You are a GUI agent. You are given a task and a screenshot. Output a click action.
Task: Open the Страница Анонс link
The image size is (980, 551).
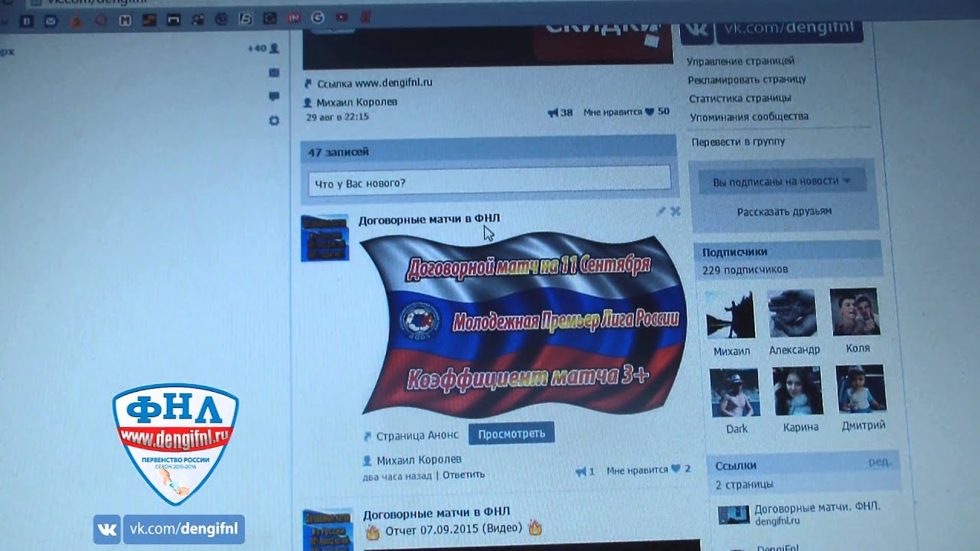pos(417,435)
